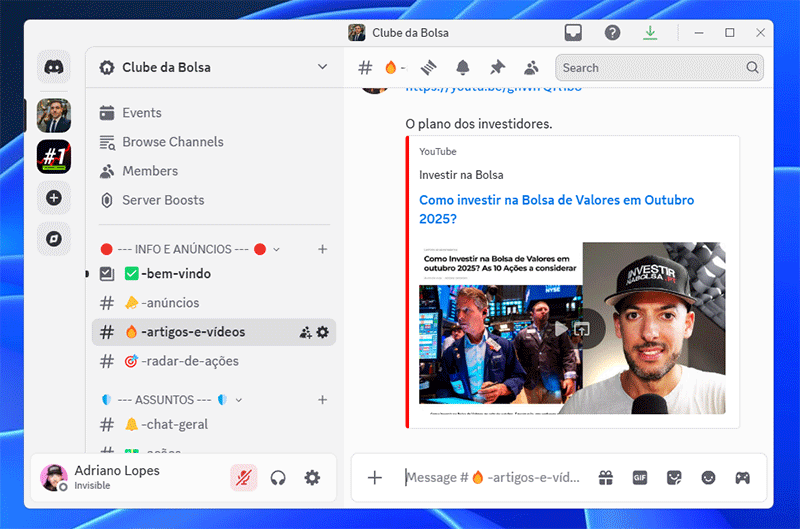Go to the chat-geral channel
Screen dimensions: 800x529
click(214, 424)
